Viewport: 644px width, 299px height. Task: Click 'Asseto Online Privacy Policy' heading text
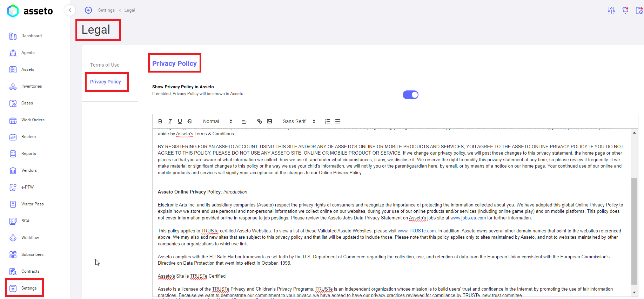(x=189, y=192)
